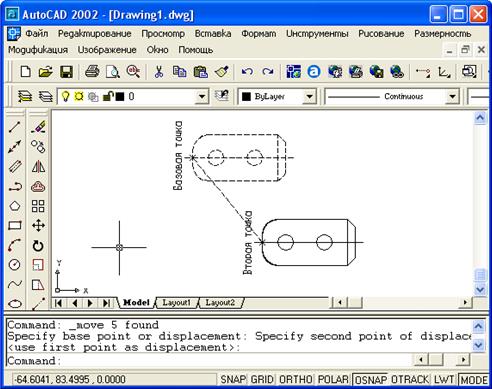Select the Line drawing tool
Image resolution: width=492 pixels, height=389 pixels.
pos(15,127)
